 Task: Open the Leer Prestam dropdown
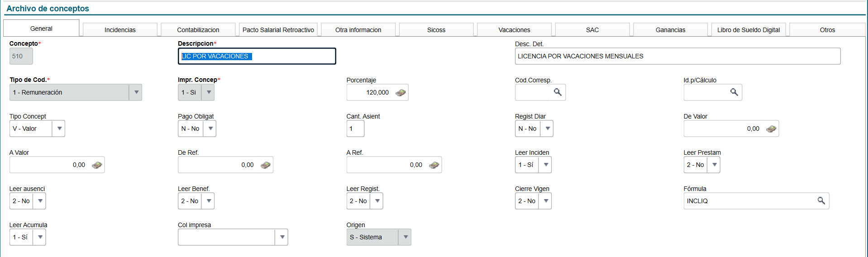[714, 165]
